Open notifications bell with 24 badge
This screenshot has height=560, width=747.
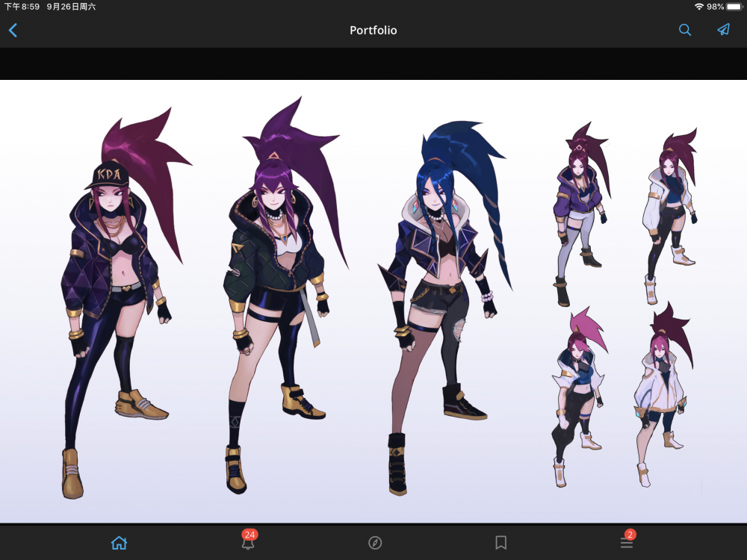coord(248,541)
